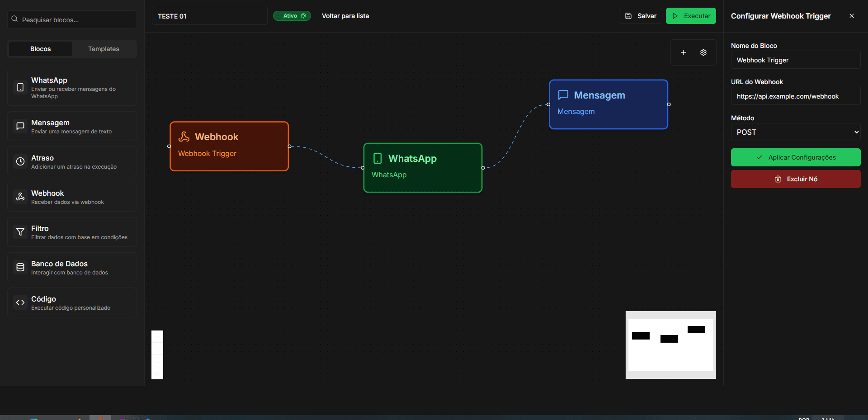Click the Webhook icon in the blocks list

pyautogui.click(x=20, y=197)
